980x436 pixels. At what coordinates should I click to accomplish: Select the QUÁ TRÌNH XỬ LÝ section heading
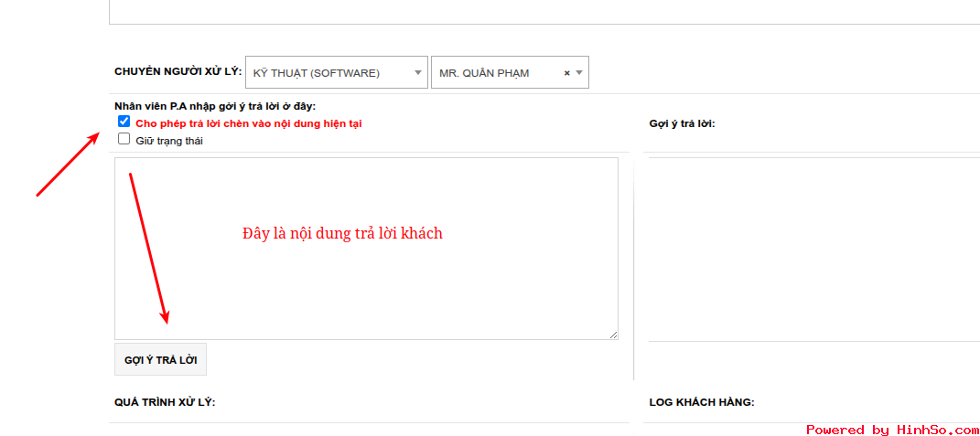165,402
